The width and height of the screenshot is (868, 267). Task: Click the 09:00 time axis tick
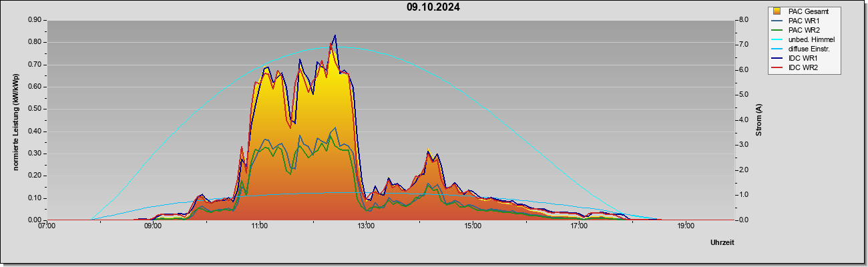[x=153, y=226]
